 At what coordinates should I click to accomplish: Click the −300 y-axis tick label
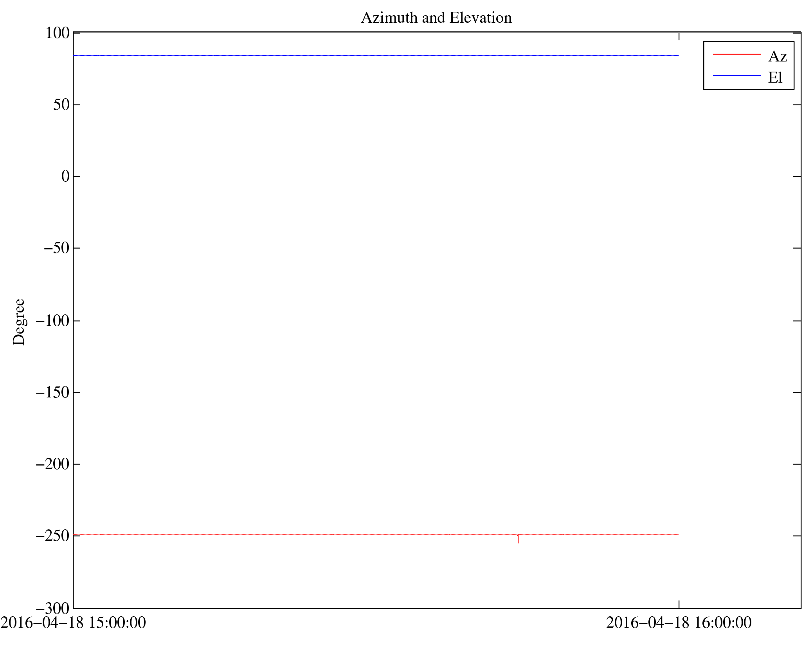52,608
